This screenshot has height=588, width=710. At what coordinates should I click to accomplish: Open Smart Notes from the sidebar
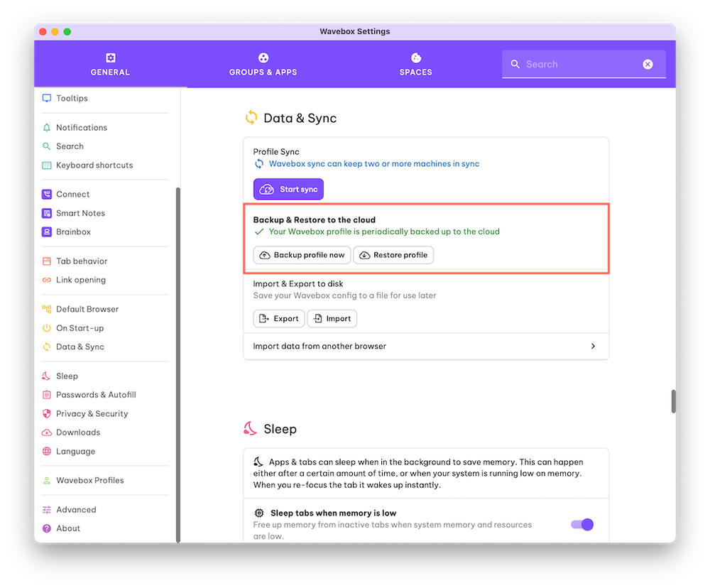[x=45, y=213]
